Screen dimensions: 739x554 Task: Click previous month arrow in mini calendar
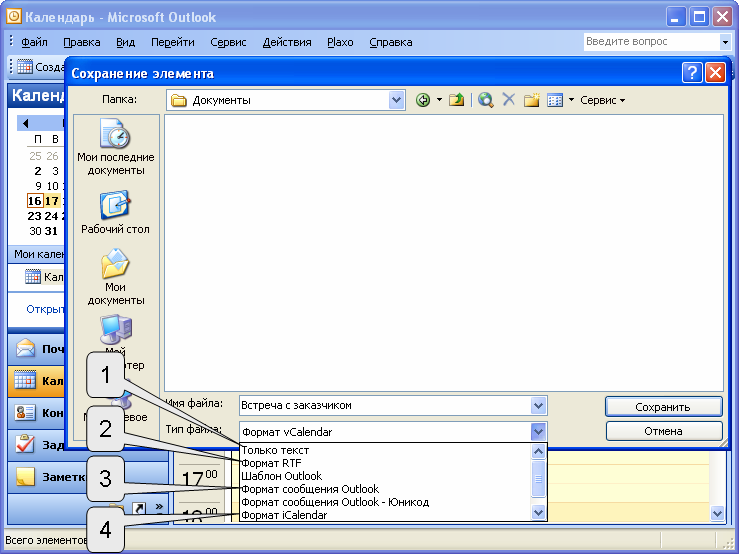[25, 124]
